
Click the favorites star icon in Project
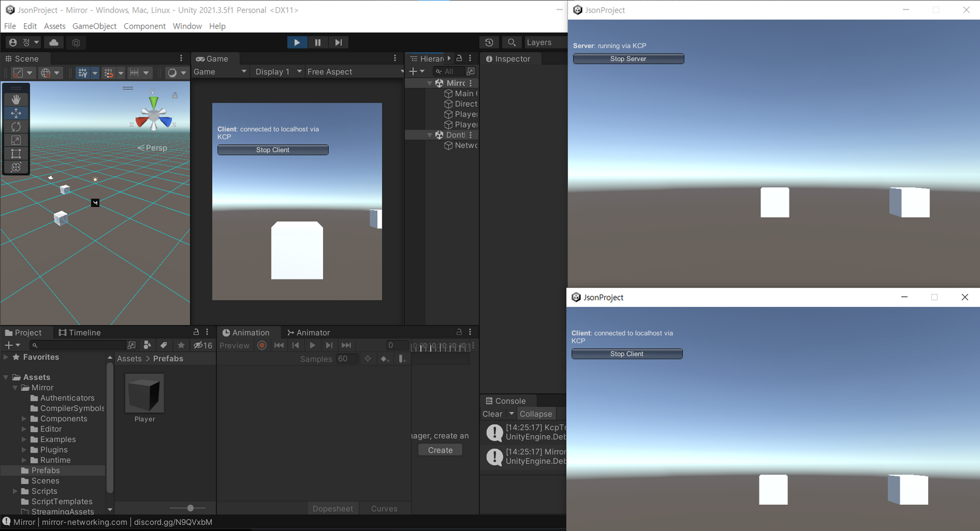(x=181, y=345)
